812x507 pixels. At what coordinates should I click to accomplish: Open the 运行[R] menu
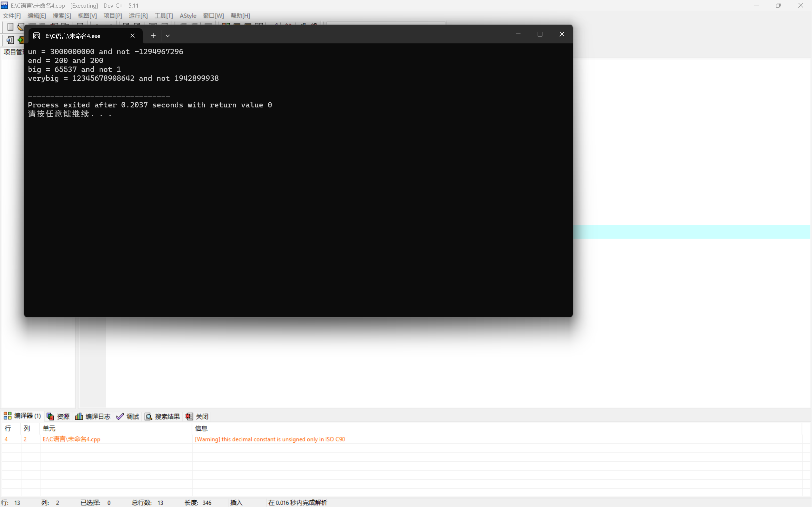pos(138,16)
